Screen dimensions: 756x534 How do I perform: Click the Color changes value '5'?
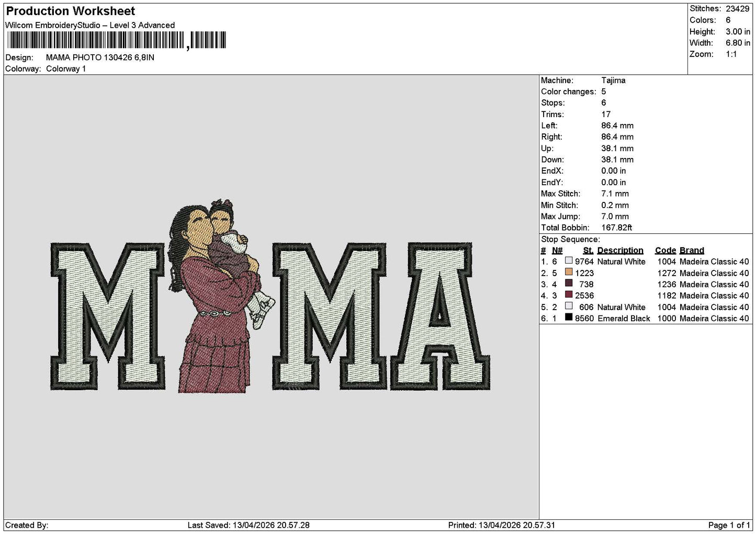click(x=604, y=92)
